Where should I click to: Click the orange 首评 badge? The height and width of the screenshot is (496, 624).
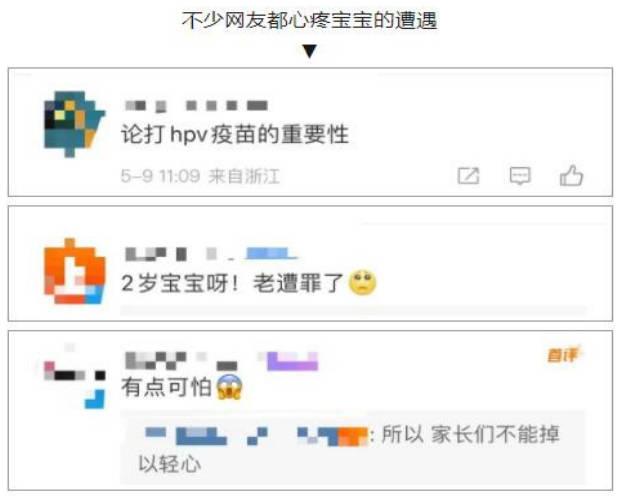pos(563,355)
